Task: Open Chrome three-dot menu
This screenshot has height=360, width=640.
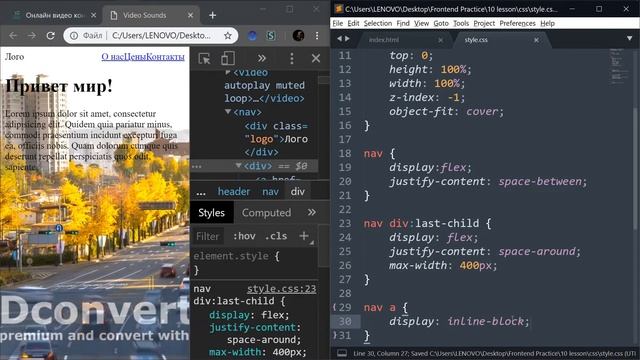Action: (x=317, y=36)
